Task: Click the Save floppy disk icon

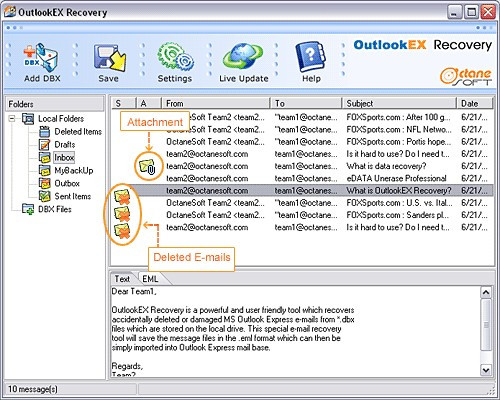Action: tap(109, 58)
